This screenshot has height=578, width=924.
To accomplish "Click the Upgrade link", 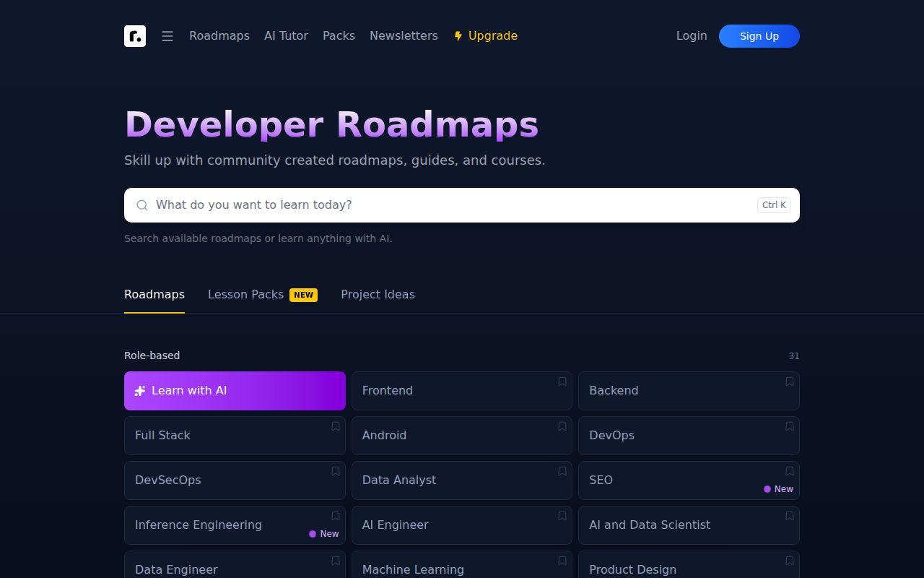I will point(485,36).
